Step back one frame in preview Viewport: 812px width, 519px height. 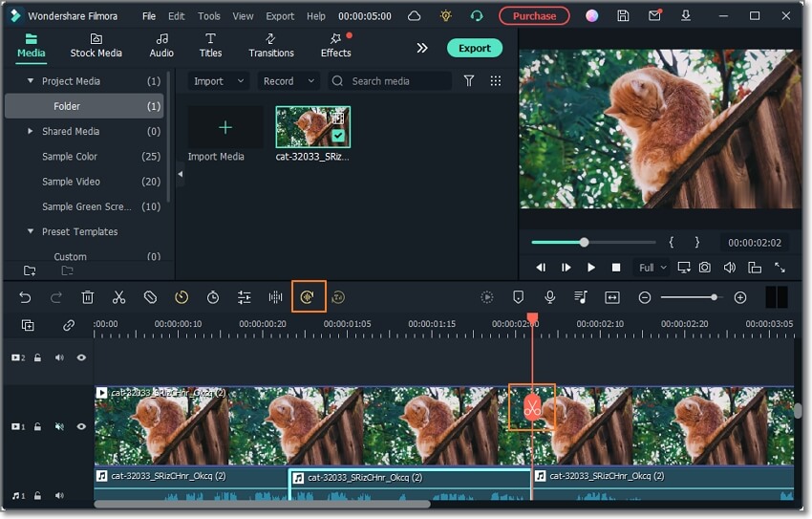541,268
